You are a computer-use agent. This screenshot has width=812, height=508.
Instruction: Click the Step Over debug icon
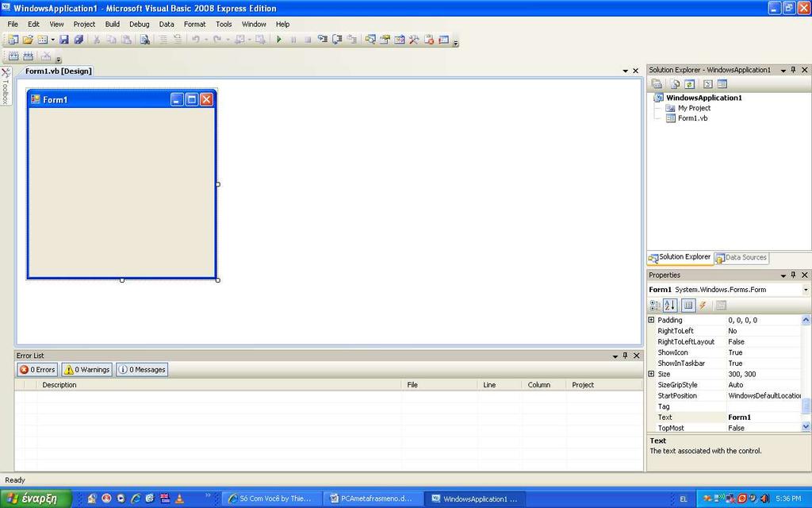point(337,40)
